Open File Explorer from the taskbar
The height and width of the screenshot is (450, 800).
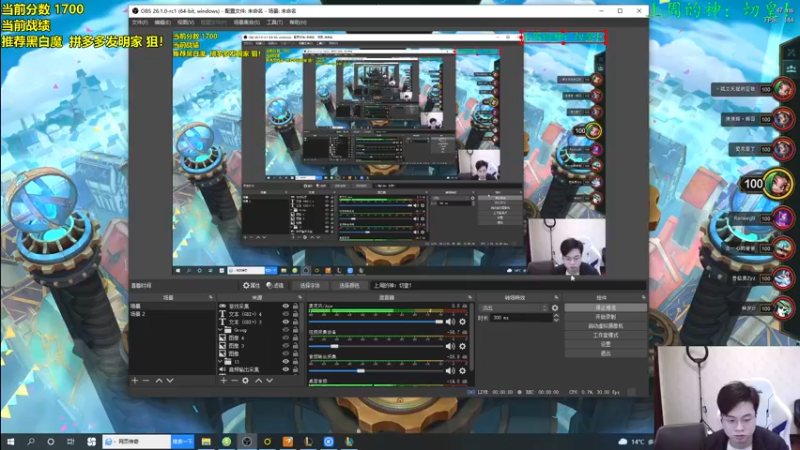coord(206,441)
